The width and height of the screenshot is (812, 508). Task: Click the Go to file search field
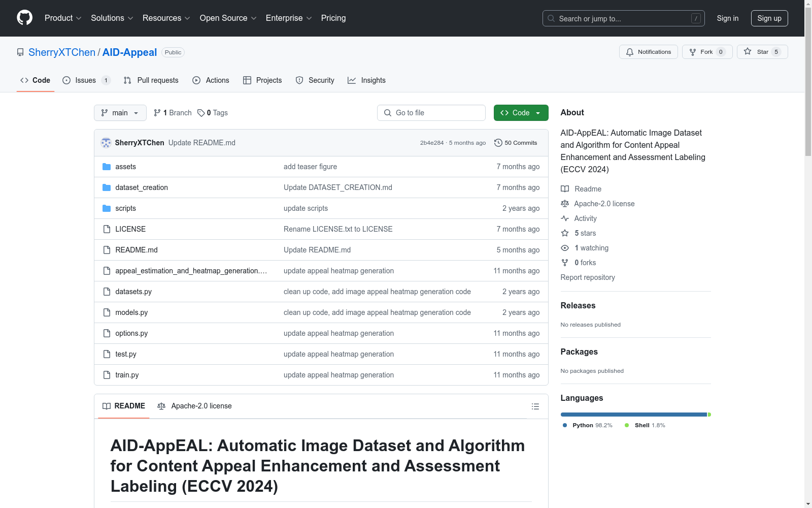[431, 113]
